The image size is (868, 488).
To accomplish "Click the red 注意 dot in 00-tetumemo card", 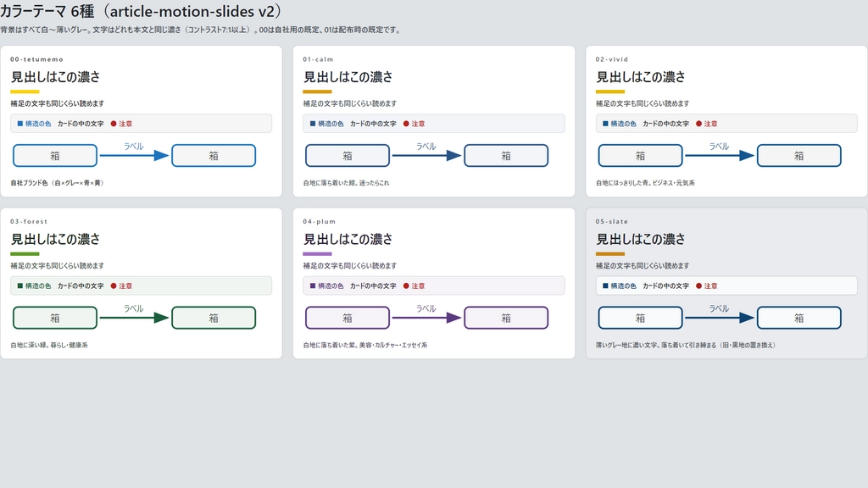I will coord(114,124).
